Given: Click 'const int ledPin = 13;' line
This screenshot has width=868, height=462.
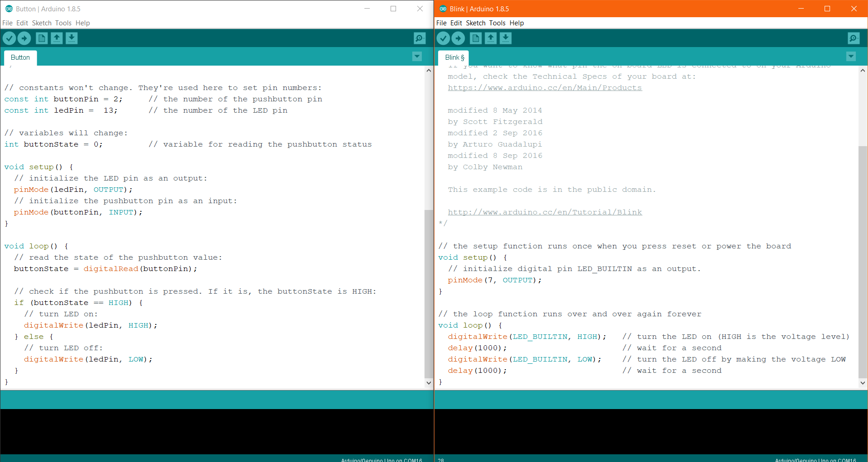Looking at the screenshot, I should tap(61, 110).
